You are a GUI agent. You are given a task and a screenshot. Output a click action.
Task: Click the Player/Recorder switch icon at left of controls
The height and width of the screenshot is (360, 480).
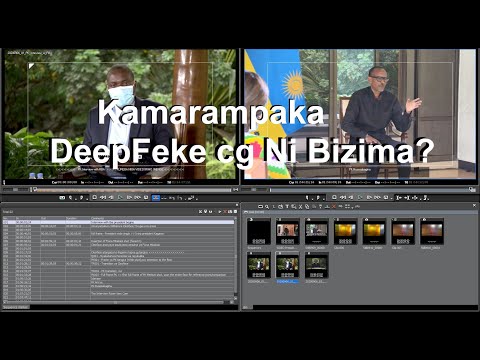pos(62,198)
